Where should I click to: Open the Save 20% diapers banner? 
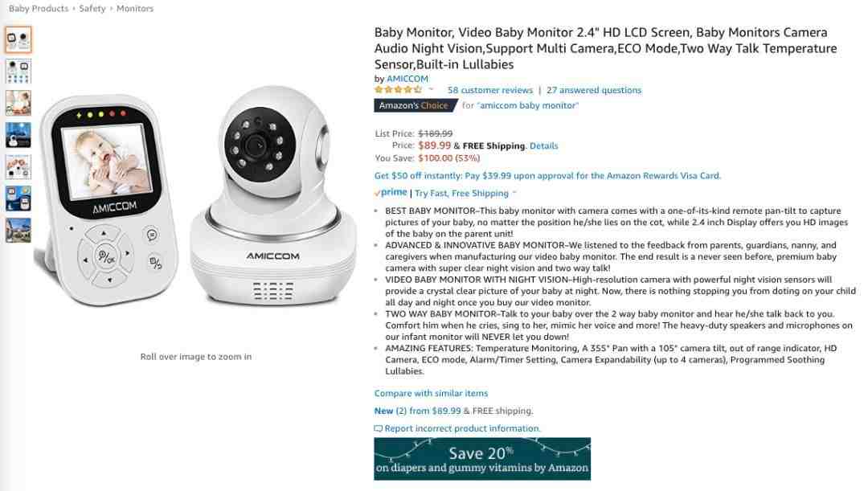tap(482, 459)
